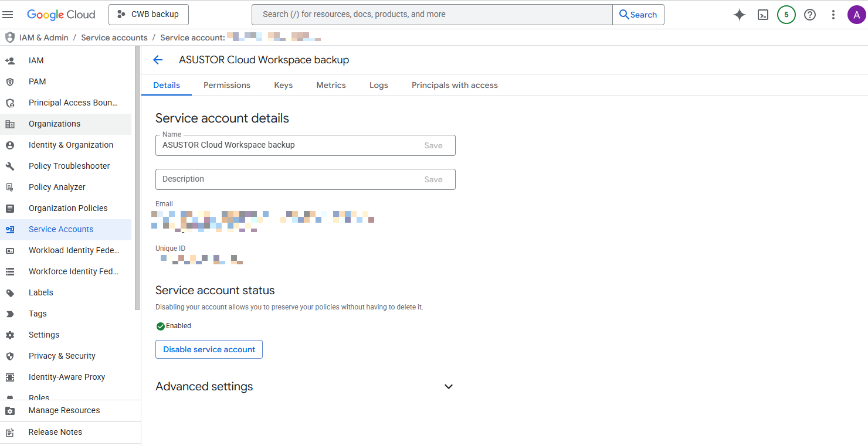The width and height of the screenshot is (868, 446).
Task: Open notifications badge showing 5
Action: tap(786, 15)
